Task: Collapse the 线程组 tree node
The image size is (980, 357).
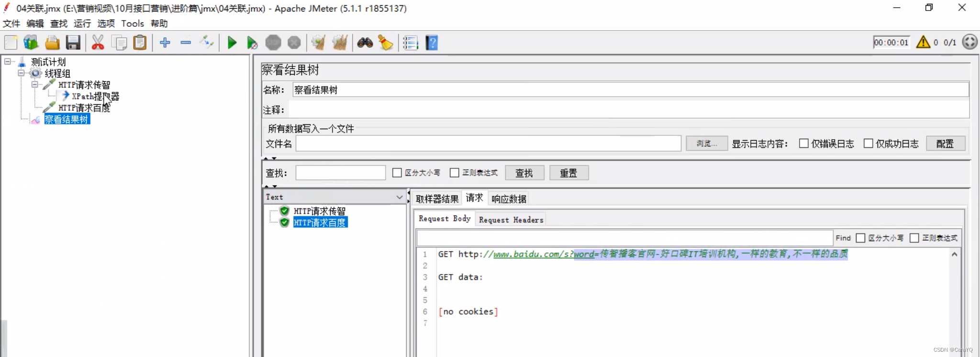Action: (x=21, y=73)
